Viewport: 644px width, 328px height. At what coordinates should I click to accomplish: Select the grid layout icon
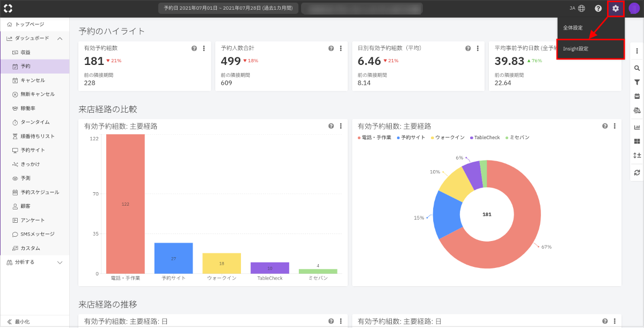click(637, 141)
